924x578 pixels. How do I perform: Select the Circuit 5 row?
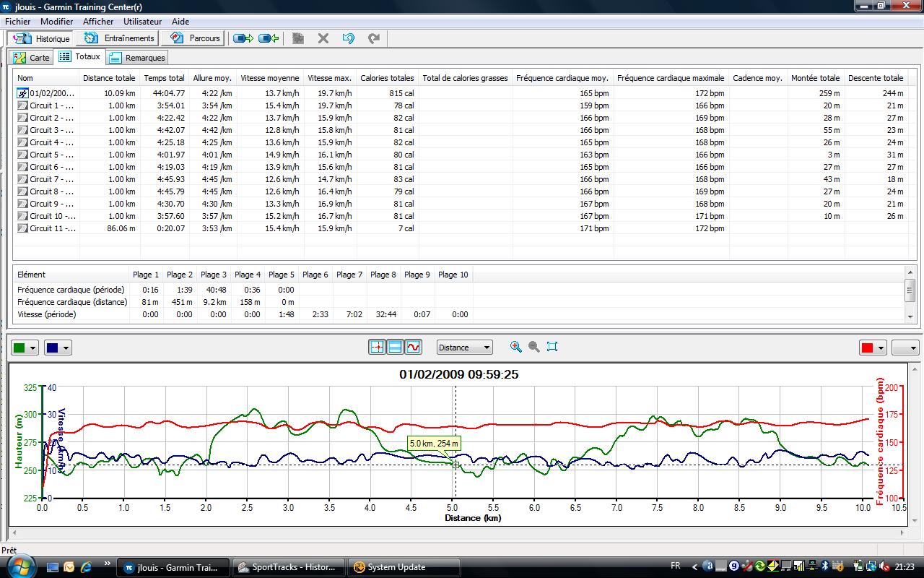[466, 155]
